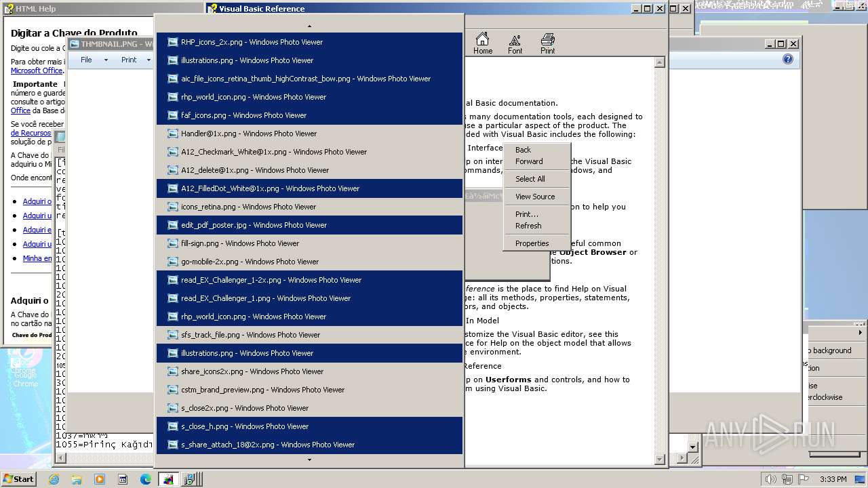Click the clock showing 3:33 PM
868x488 pixels.
[833, 479]
